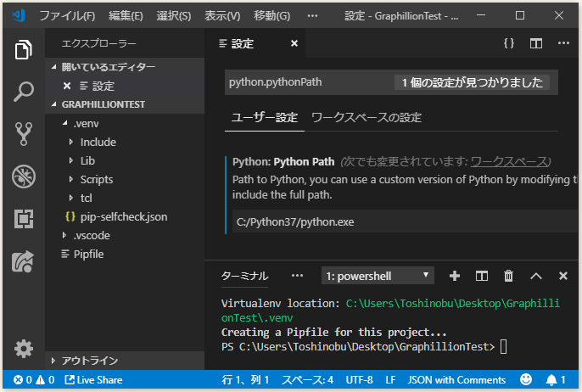Open the 移動(G) menu

272,15
